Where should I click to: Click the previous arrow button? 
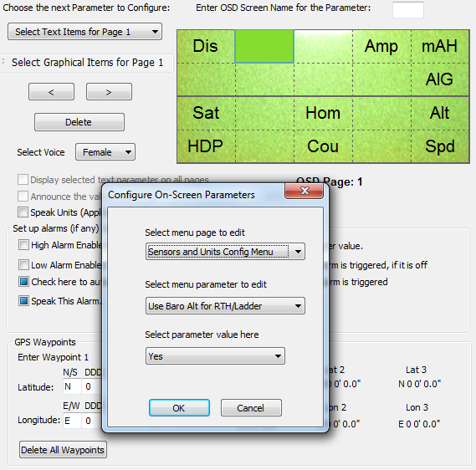[51, 92]
